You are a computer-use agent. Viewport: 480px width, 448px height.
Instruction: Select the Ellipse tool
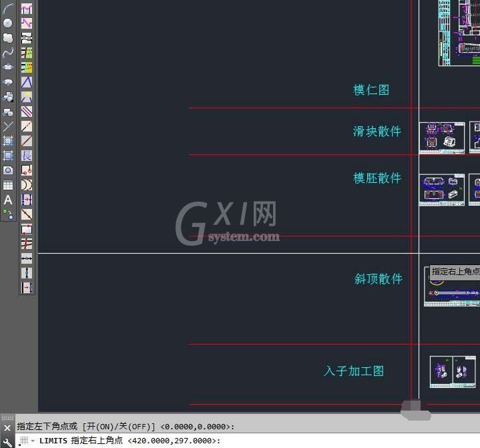(x=8, y=67)
